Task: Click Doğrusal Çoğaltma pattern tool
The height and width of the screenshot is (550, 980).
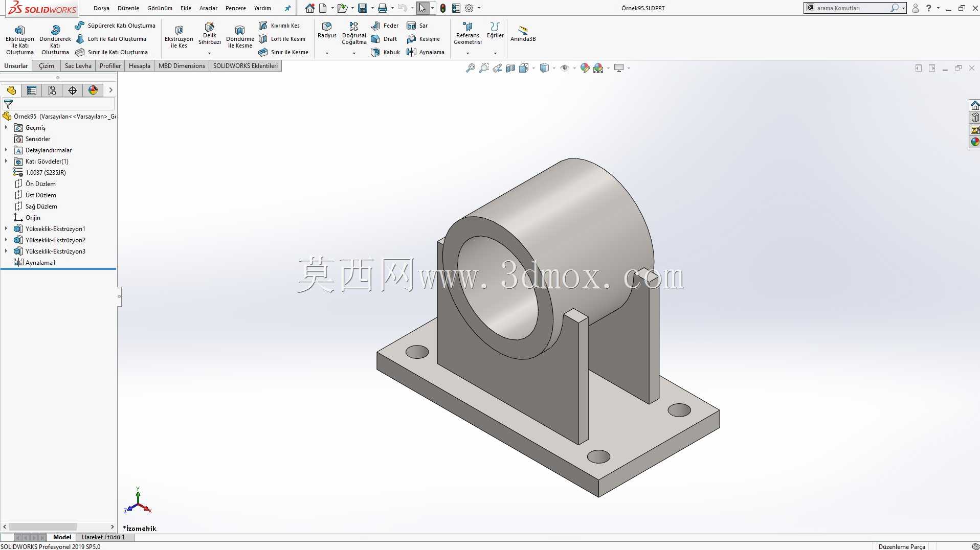Action: point(354,34)
